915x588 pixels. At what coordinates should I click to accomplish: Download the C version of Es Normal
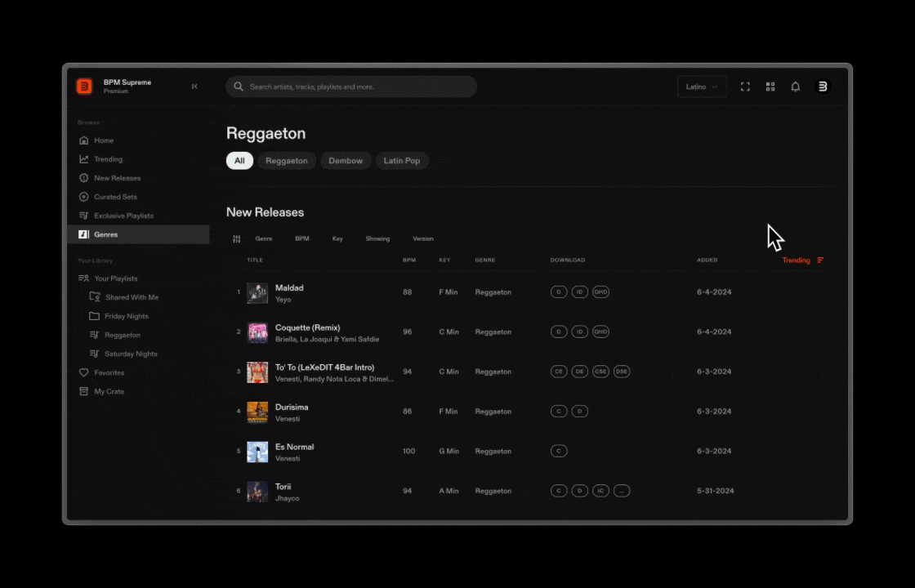coord(559,451)
